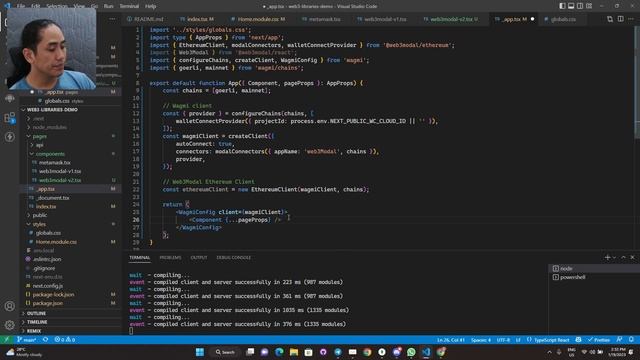Screen dimensions: 640x360
Task: Open _document.tsx in the explorer tree
Action: pos(70,198)
